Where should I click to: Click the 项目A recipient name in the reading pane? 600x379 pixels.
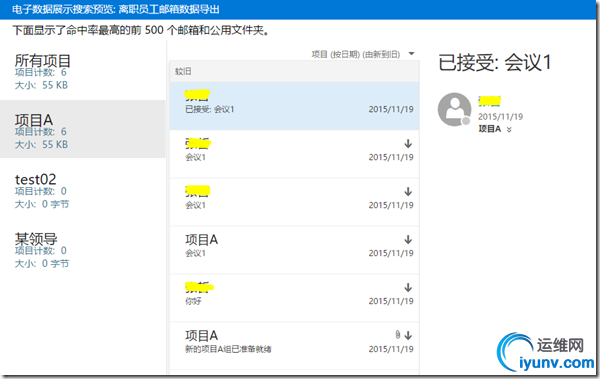(489, 129)
